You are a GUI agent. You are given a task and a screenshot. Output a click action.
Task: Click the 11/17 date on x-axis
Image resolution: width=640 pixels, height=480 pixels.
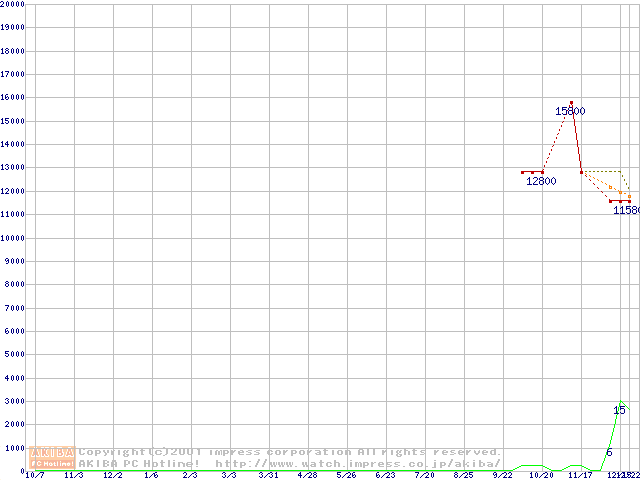[580, 476]
